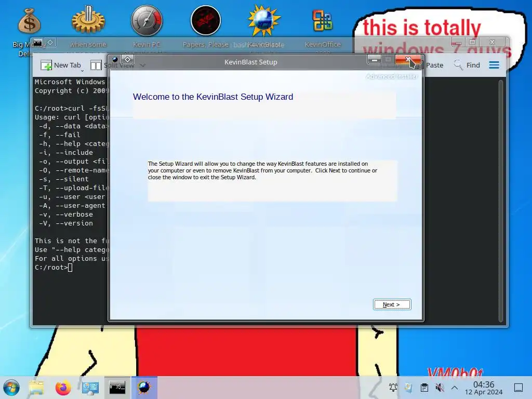Click Next in KevinBlast Setup wizard
532x399 pixels.
click(x=392, y=304)
